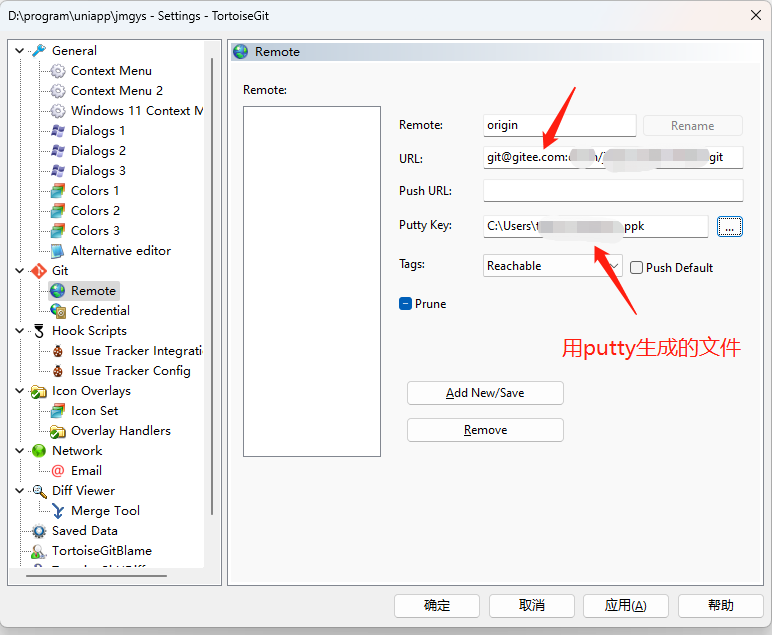Click the settings tree horizontal scrollbar
Screen dimensions: 772x635
click(96, 575)
